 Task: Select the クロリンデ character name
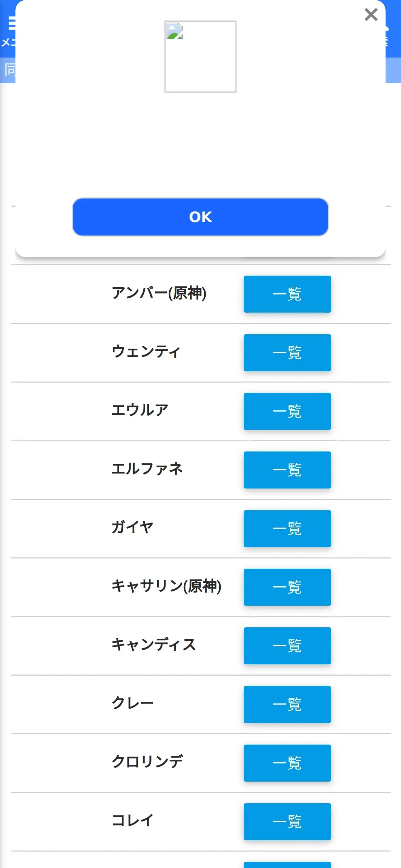point(147,762)
